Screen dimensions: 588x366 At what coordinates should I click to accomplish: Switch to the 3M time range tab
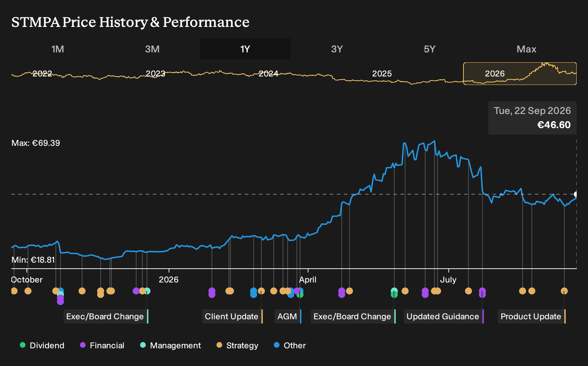pos(152,49)
